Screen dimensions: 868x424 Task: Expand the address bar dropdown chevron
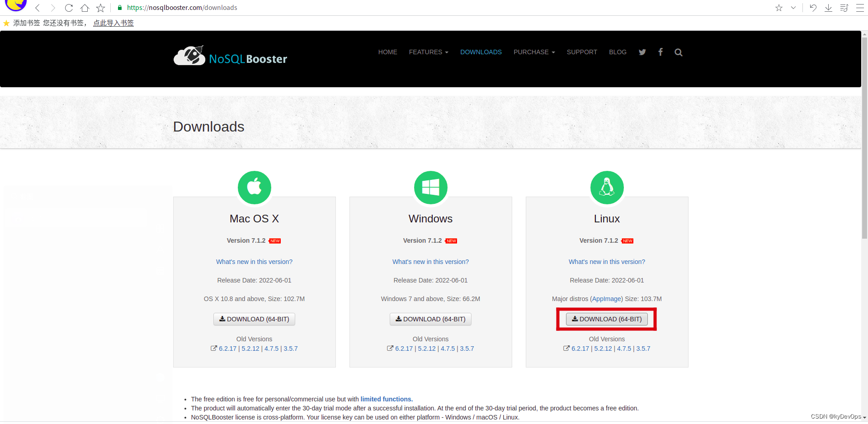793,8
